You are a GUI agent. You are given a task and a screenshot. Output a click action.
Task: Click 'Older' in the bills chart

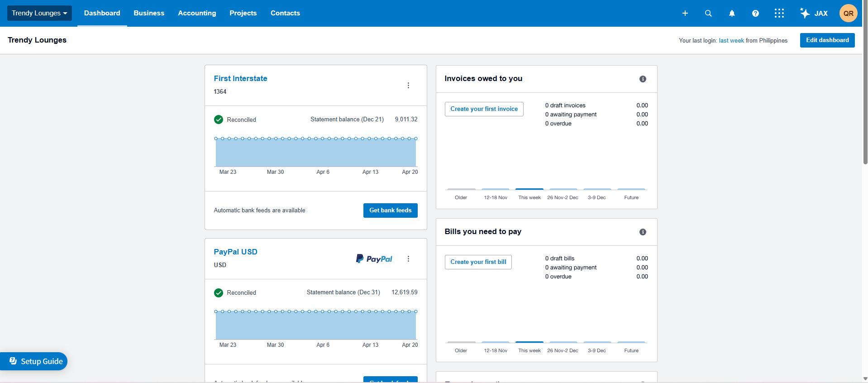pyautogui.click(x=461, y=351)
